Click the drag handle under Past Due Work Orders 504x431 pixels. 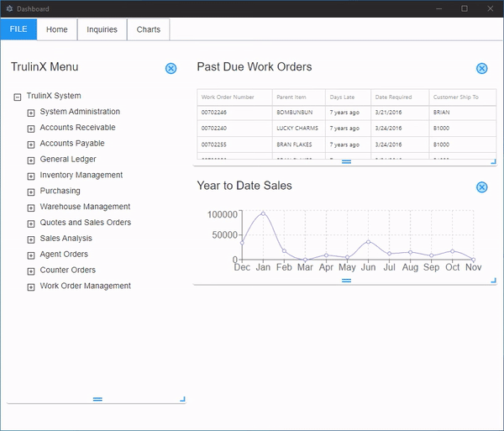point(346,161)
